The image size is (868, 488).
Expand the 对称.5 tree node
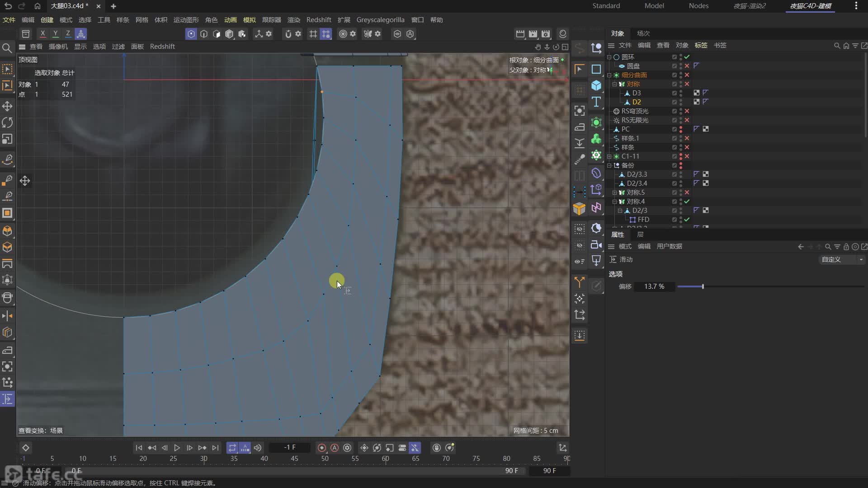point(614,192)
